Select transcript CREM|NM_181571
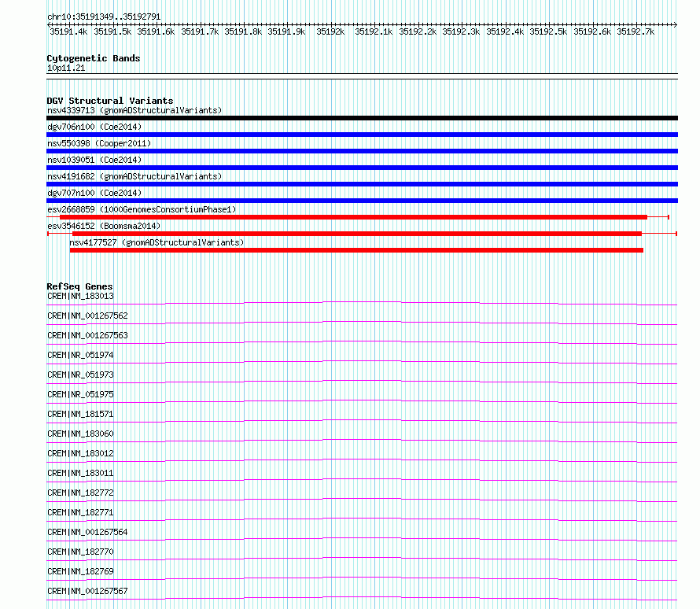The image size is (700, 609). point(80,414)
